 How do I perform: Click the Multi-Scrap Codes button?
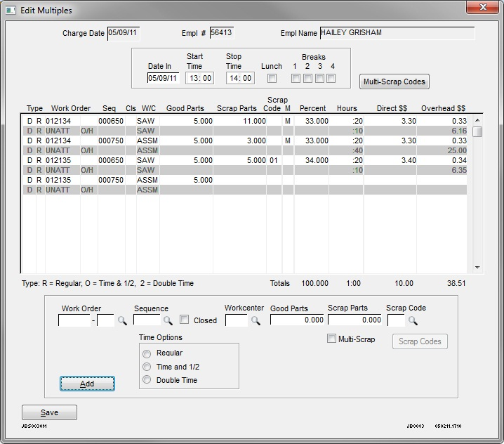coord(394,81)
